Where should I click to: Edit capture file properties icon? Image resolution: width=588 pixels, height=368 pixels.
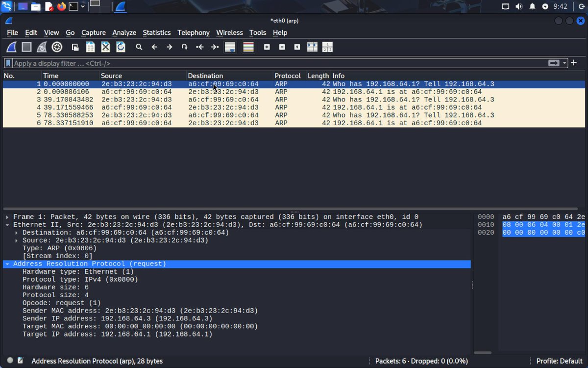pos(21,361)
